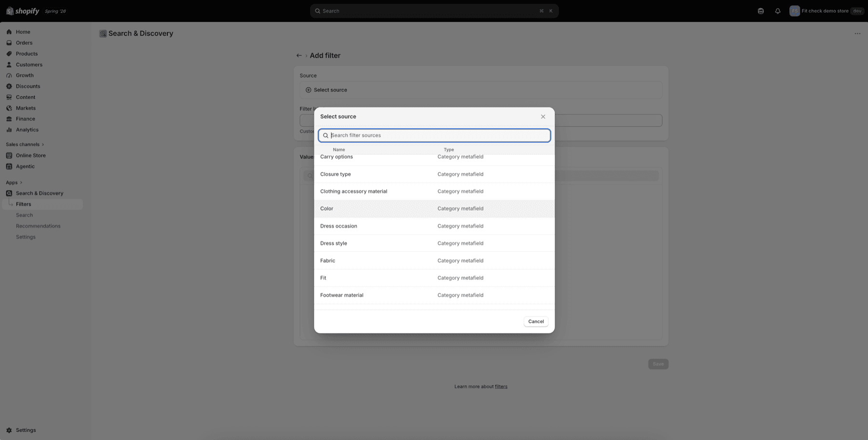The width and height of the screenshot is (868, 440).
Task: Expand Apps chevron
Action: coord(21,182)
